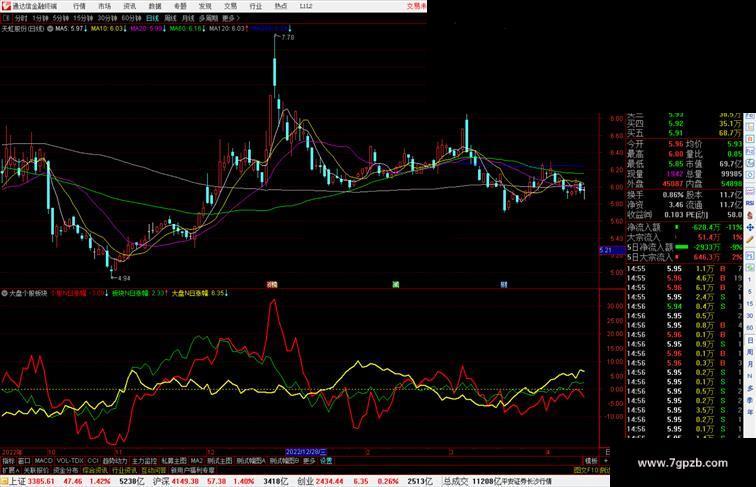Expand the 扩展∧ panel toggle
This screenshot has width=756, height=487.
(10, 470)
